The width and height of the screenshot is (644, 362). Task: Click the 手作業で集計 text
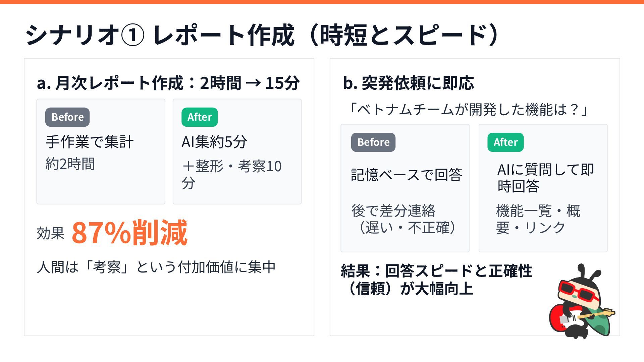(x=90, y=142)
